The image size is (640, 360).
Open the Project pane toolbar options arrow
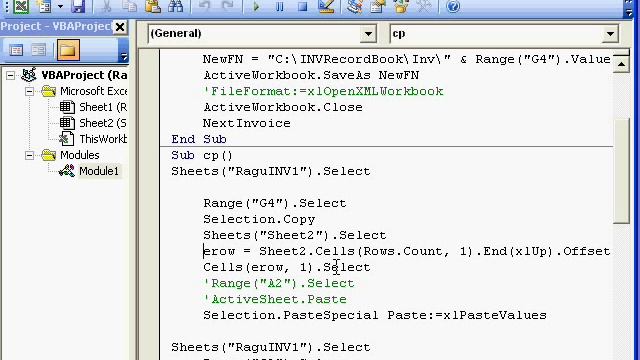click(124, 56)
